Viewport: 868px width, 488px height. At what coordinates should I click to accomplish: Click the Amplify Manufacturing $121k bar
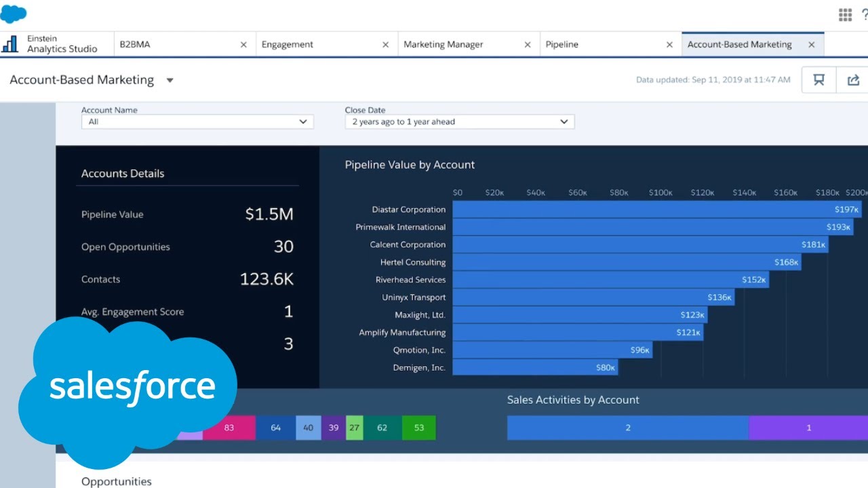(x=578, y=333)
